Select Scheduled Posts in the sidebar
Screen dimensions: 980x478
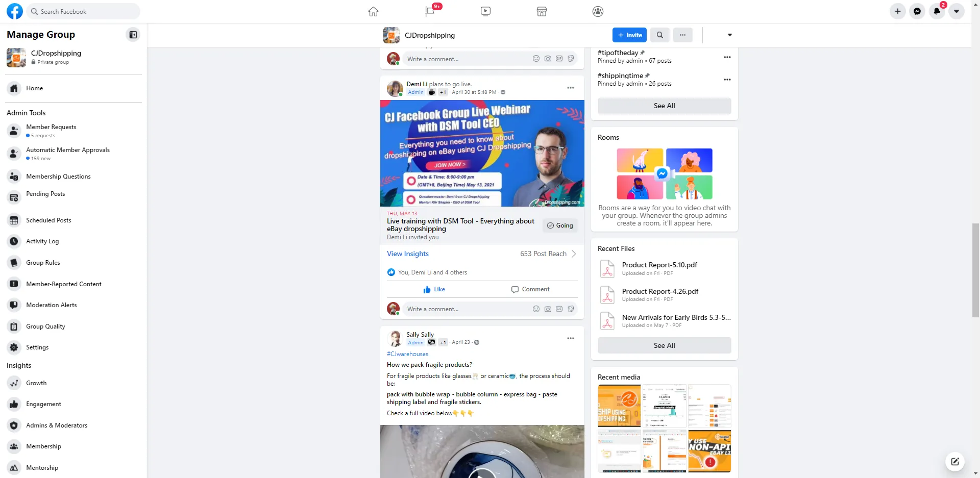(x=48, y=220)
